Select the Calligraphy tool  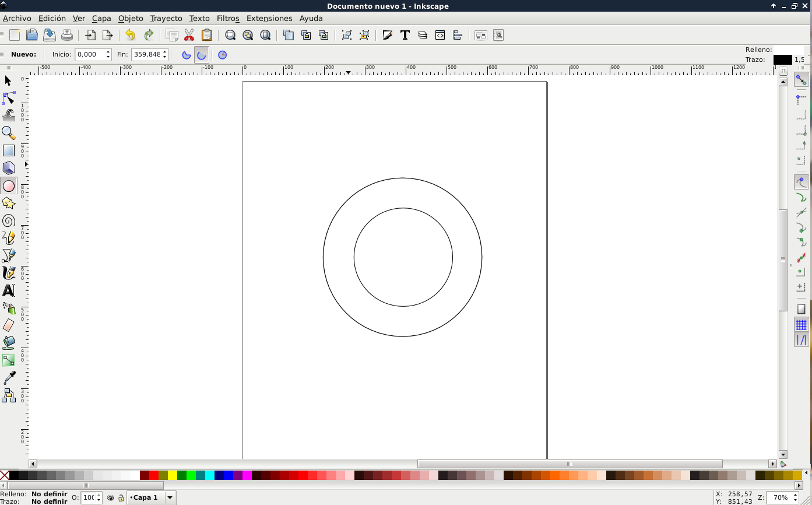pyautogui.click(x=8, y=273)
